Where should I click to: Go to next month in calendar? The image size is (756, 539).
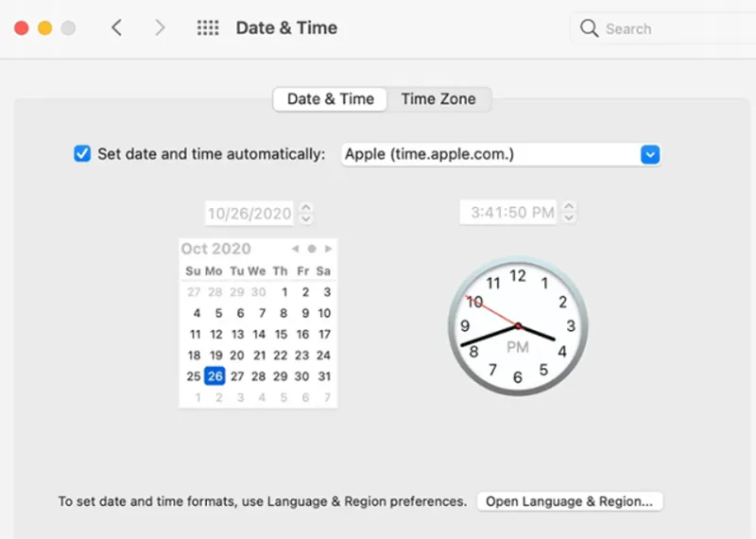(328, 249)
